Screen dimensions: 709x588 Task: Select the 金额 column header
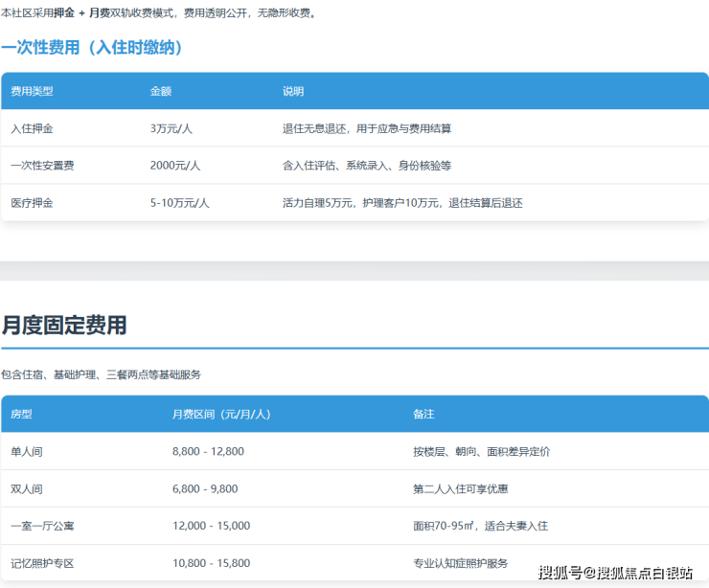click(161, 91)
